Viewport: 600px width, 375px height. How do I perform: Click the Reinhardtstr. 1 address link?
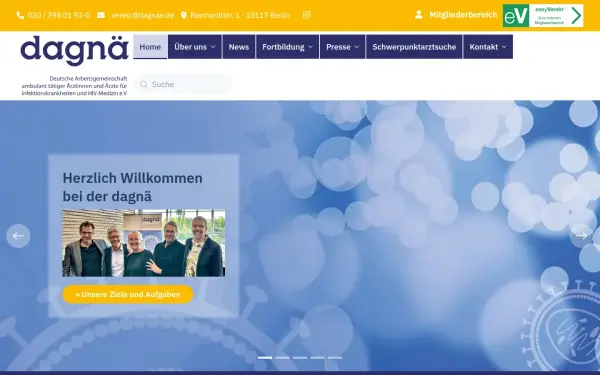240,15
